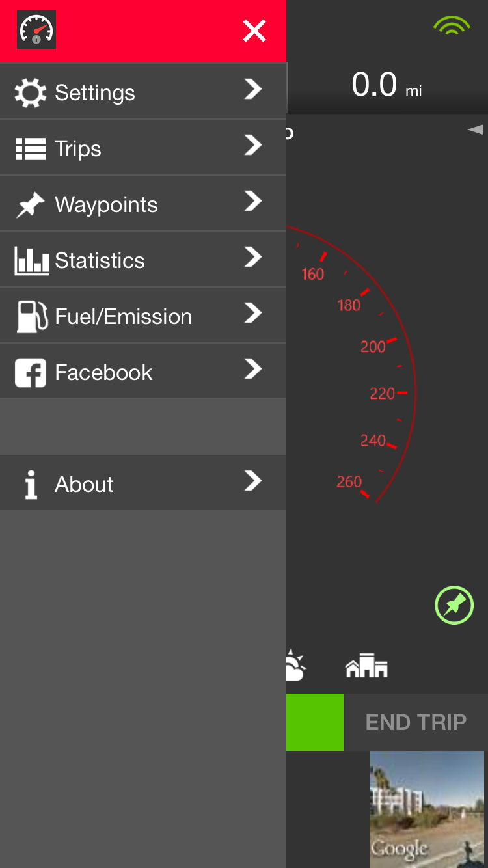Tap the Waypoints pushpin icon
The height and width of the screenshot is (868, 488).
pyautogui.click(x=30, y=206)
